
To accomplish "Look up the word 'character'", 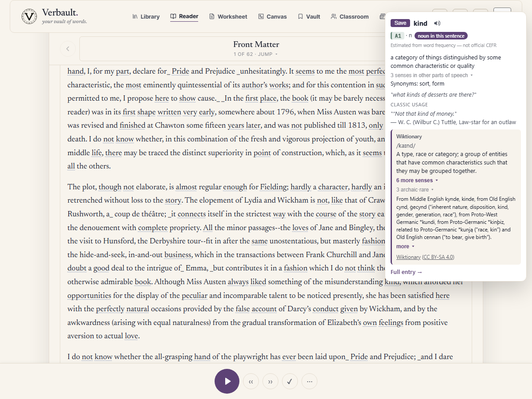I will pos(333,187).
